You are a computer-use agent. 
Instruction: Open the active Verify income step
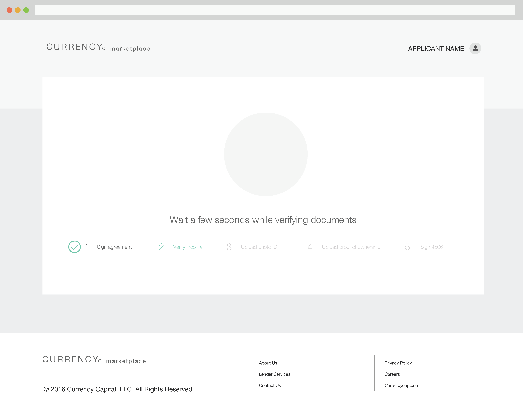(x=188, y=247)
